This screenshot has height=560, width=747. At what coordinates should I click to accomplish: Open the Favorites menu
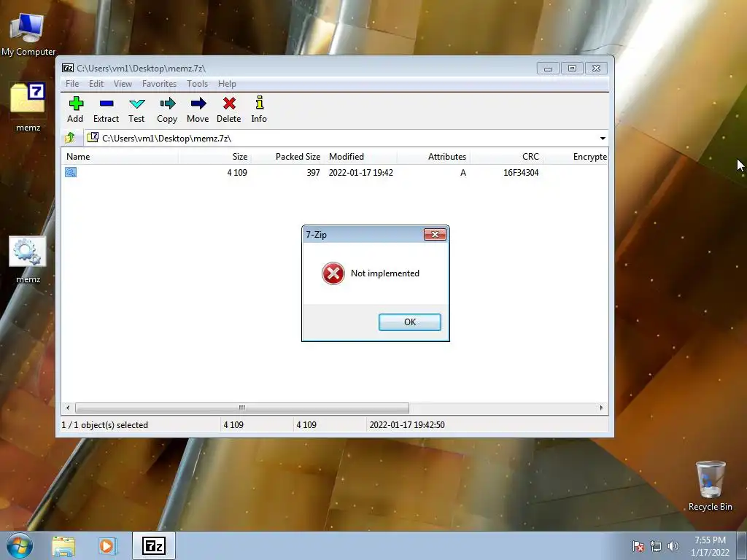[x=159, y=84]
